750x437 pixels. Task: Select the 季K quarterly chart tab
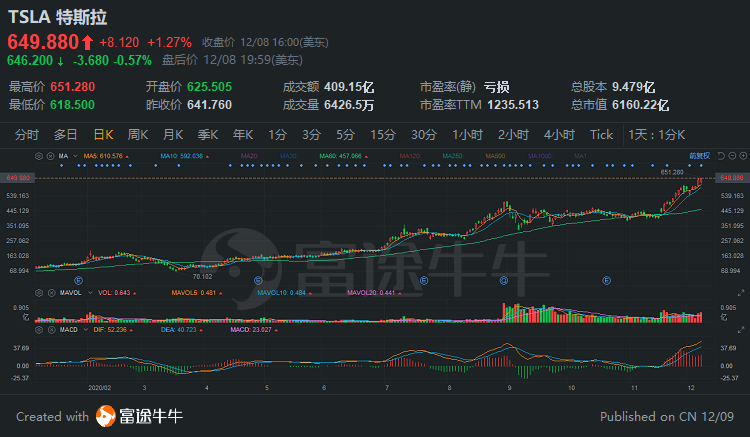(x=208, y=135)
